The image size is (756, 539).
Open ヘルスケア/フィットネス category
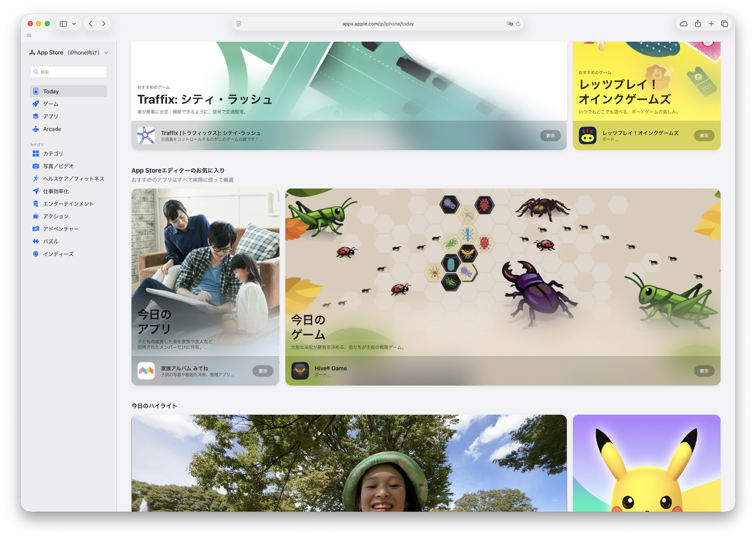tap(69, 179)
